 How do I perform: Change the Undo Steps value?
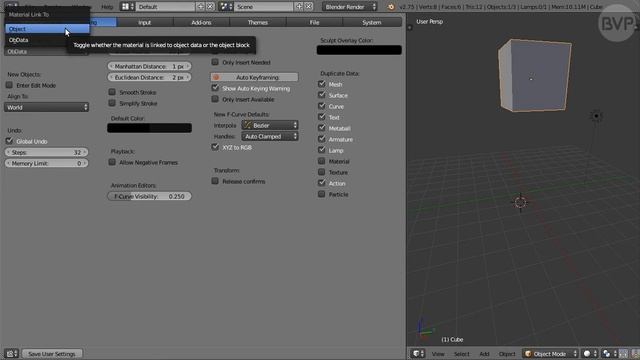(x=46, y=152)
